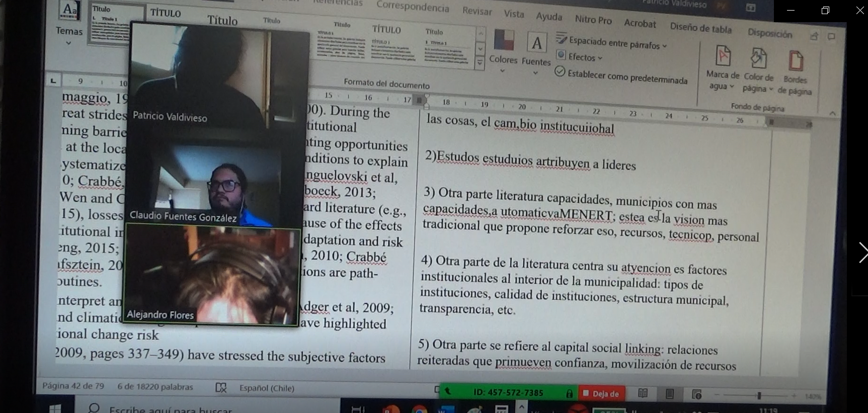Open the Nitro Pro tab

(x=593, y=20)
